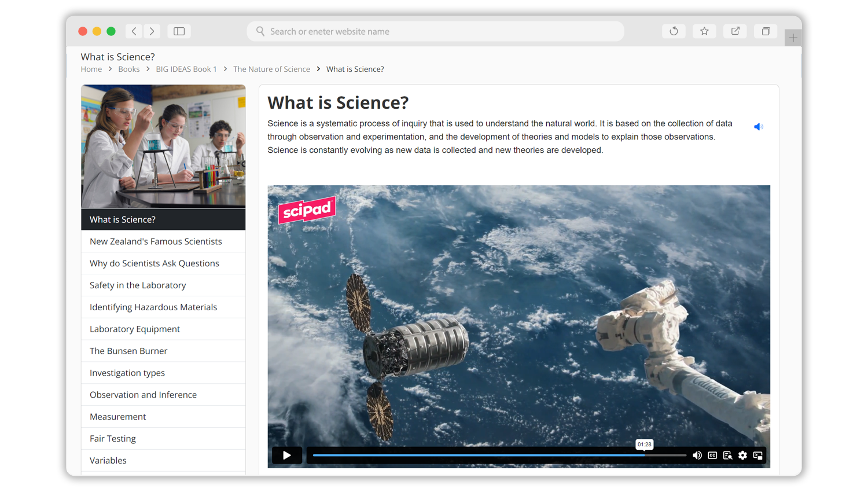Open The Nature of Science breadcrumb chevron
The width and height of the screenshot is (868, 492).
[x=318, y=69]
